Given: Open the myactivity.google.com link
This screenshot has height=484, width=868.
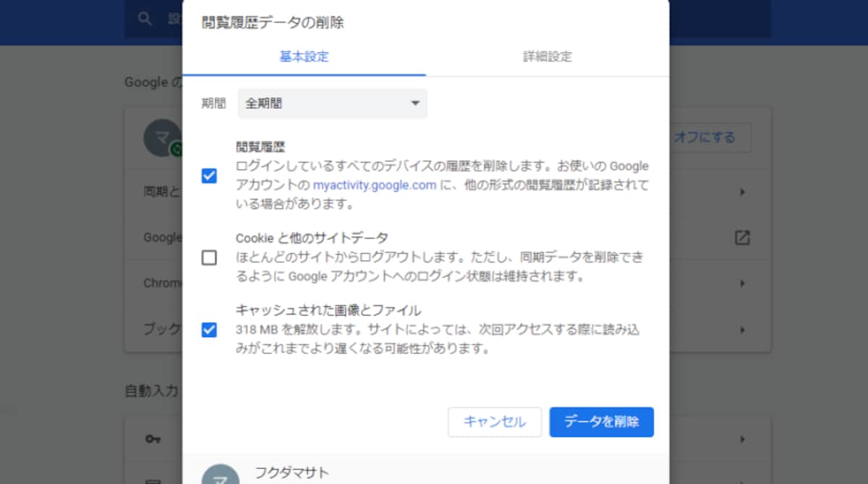Looking at the screenshot, I should click(374, 185).
